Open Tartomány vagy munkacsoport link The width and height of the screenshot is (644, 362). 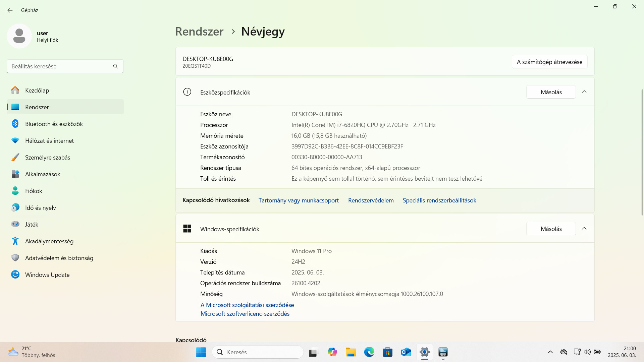298,200
